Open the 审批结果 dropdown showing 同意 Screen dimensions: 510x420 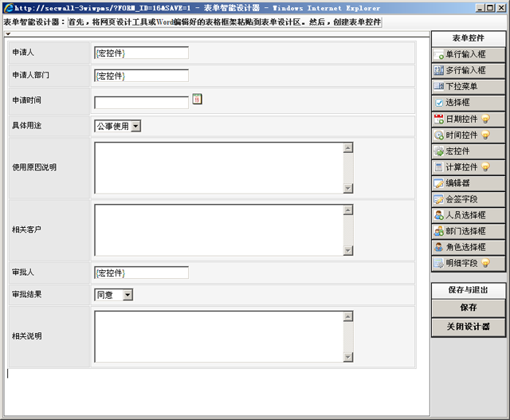coord(127,295)
